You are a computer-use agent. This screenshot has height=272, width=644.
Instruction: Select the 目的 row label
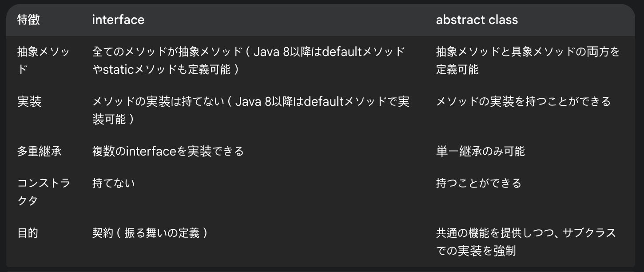coord(28,233)
